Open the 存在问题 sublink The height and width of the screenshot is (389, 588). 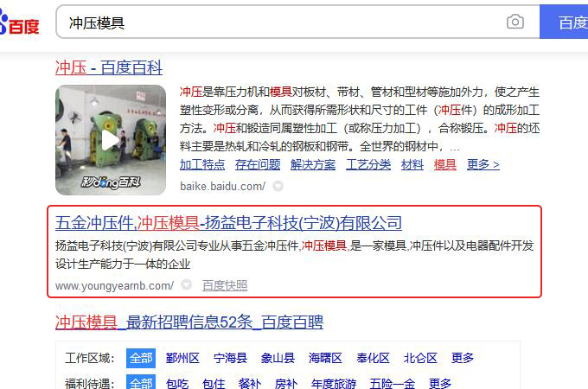pos(258,164)
